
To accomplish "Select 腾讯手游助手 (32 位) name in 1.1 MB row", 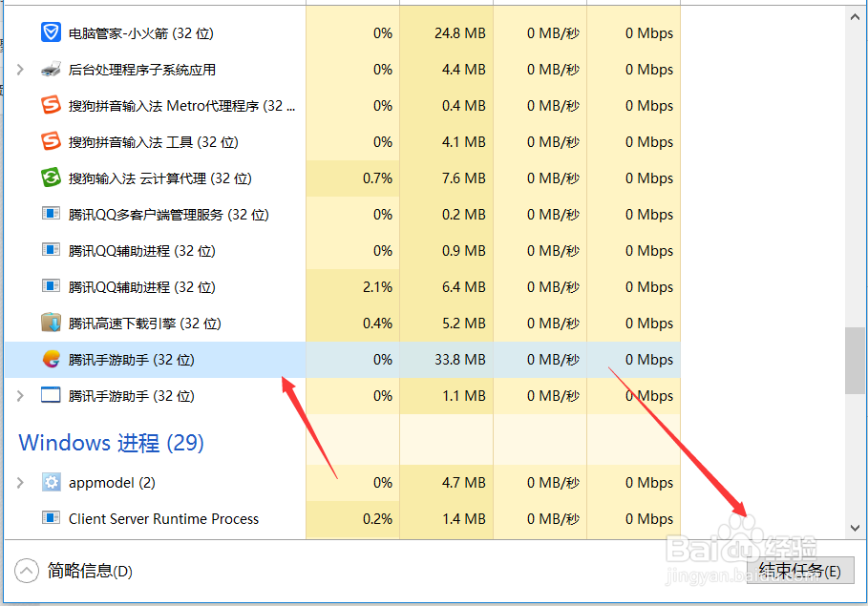I will click(x=131, y=396).
